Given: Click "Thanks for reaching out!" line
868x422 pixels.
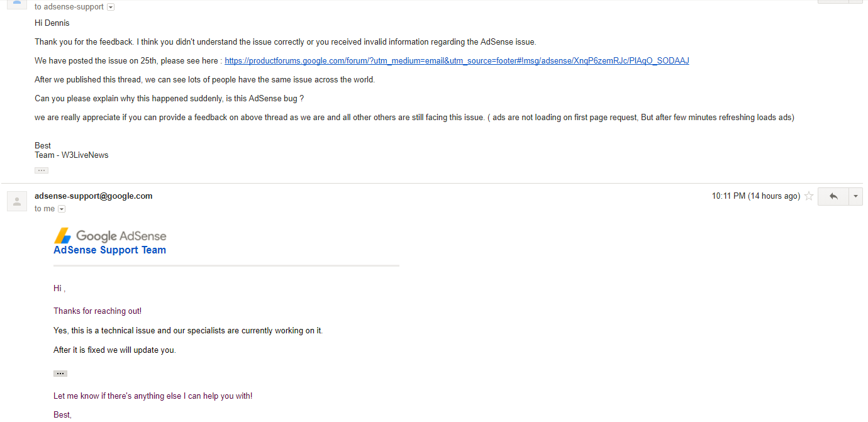Looking at the screenshot, I should tap(97, 311).
